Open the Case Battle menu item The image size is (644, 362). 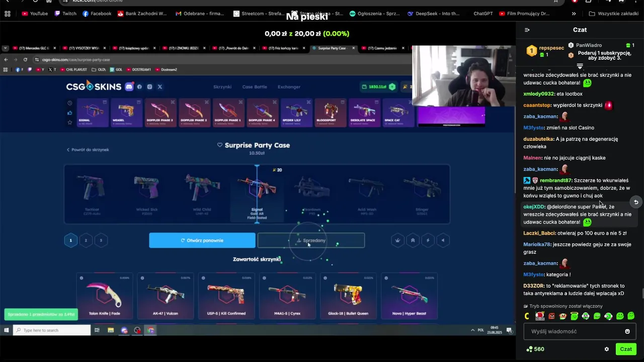click(x=255, y=86)
